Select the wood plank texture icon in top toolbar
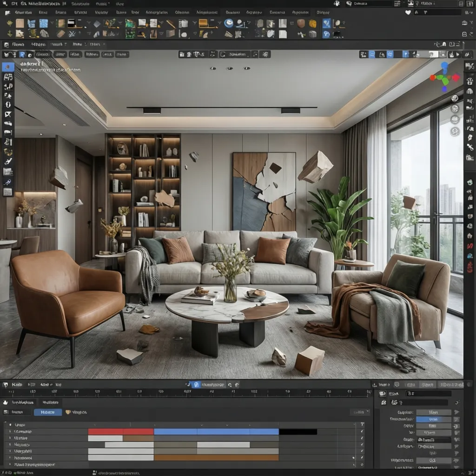The width and height of the screenshot is (476, 476). 20,23
